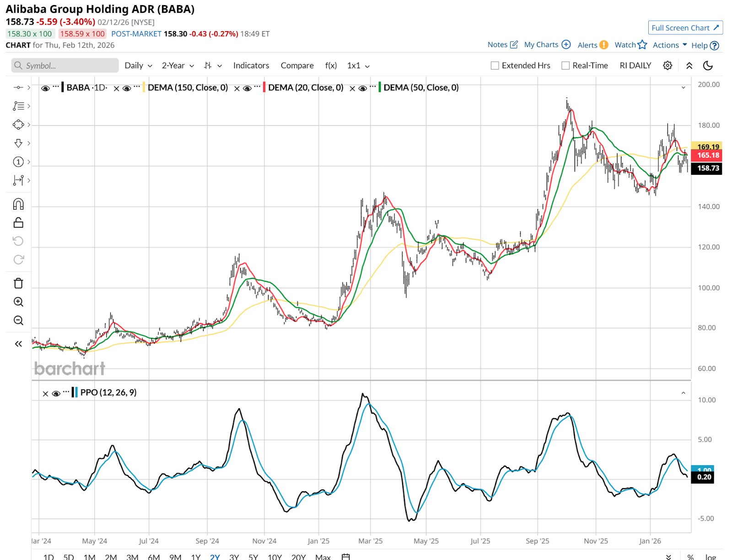Remove the DEMA (50, Close, 0) indicator
This screenshot has height=560, width=732.
point(352,88)
